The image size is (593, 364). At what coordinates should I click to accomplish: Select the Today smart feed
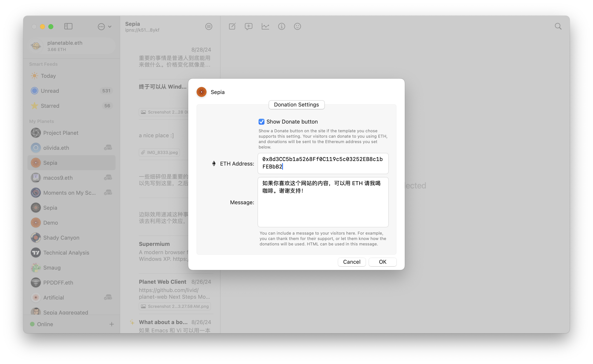49,76
